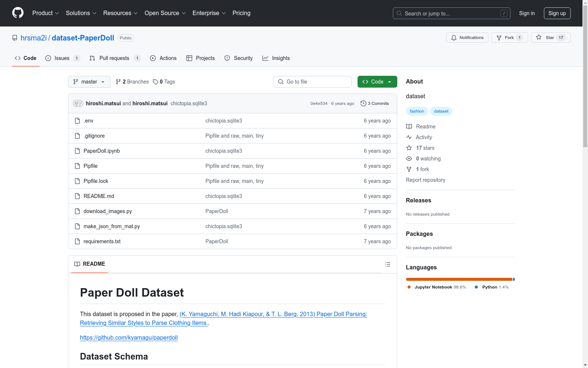Viewport: 588px width, 368px height.
Task: Click the Activity pulse icon
Action: pyautogui.click(x=409, y=137)
